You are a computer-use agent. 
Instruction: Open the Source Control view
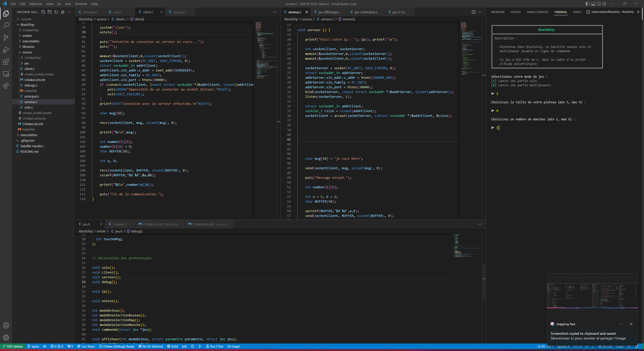(6, 38)
